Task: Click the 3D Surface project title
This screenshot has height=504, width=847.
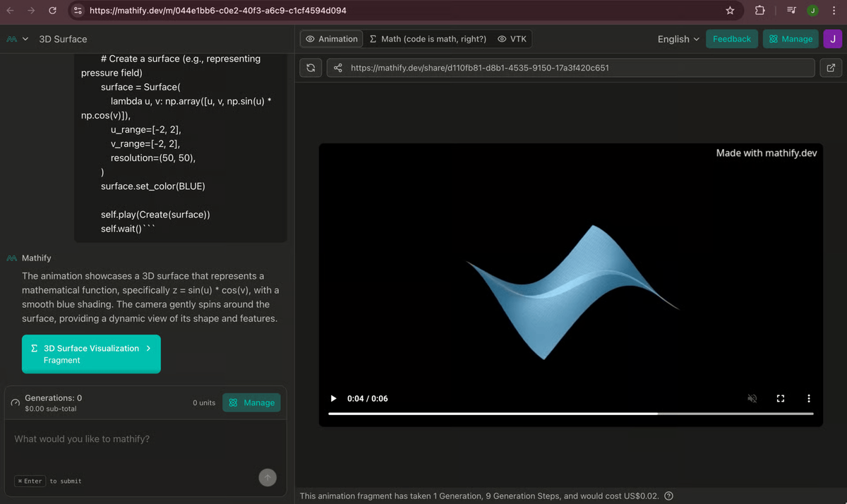Action: pos(63,39)
